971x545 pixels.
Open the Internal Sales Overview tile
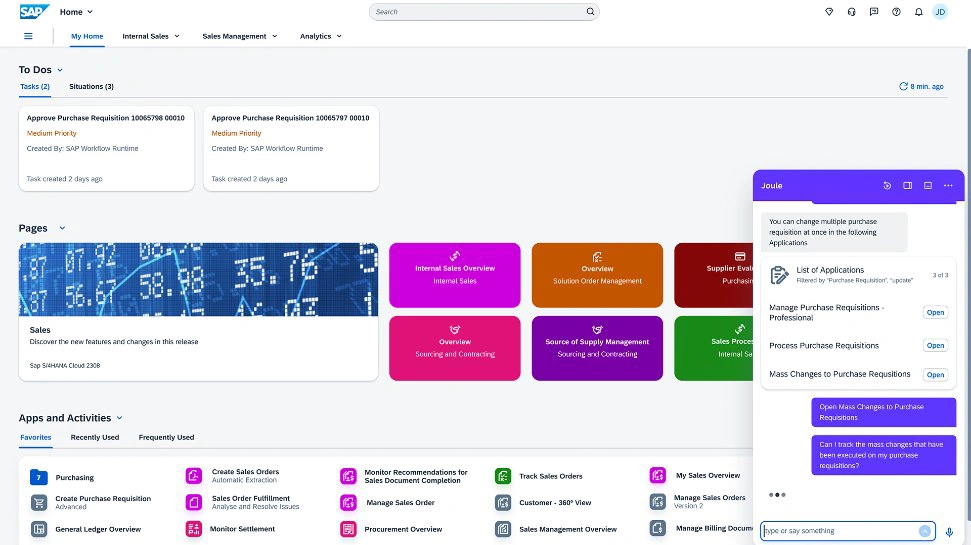tap(455, 275)
